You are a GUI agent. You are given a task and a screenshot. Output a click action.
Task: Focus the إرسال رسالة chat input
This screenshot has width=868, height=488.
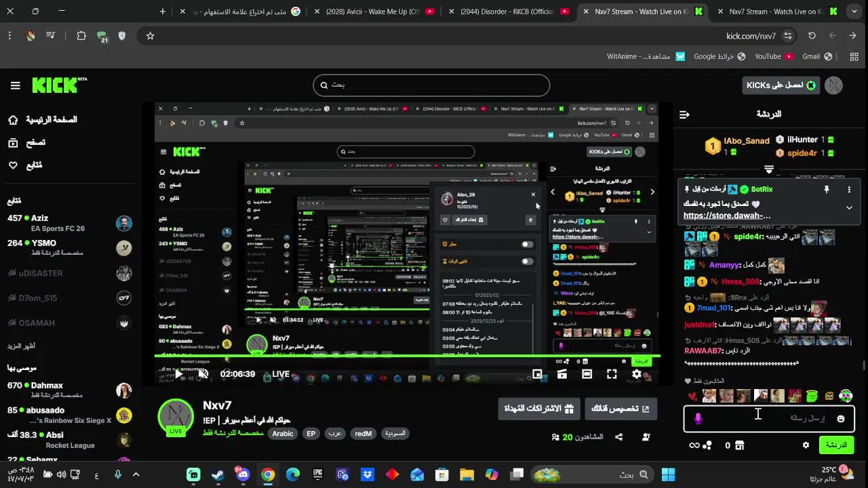[769, 419]
